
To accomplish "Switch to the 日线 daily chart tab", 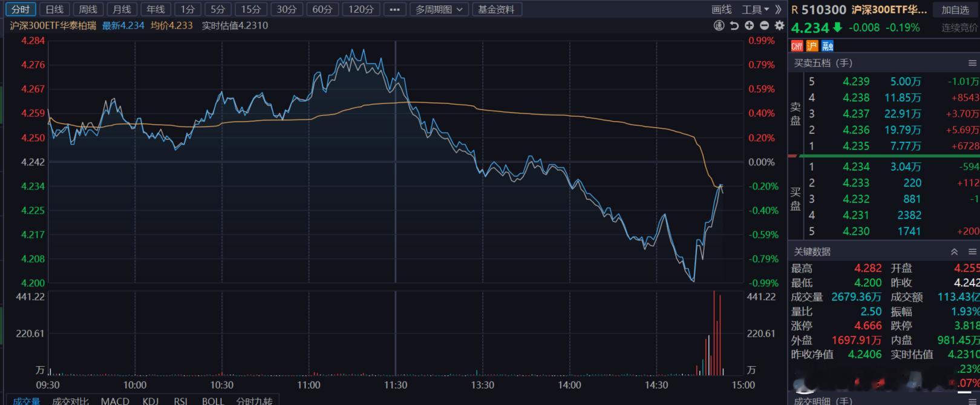I will (54, 10).
